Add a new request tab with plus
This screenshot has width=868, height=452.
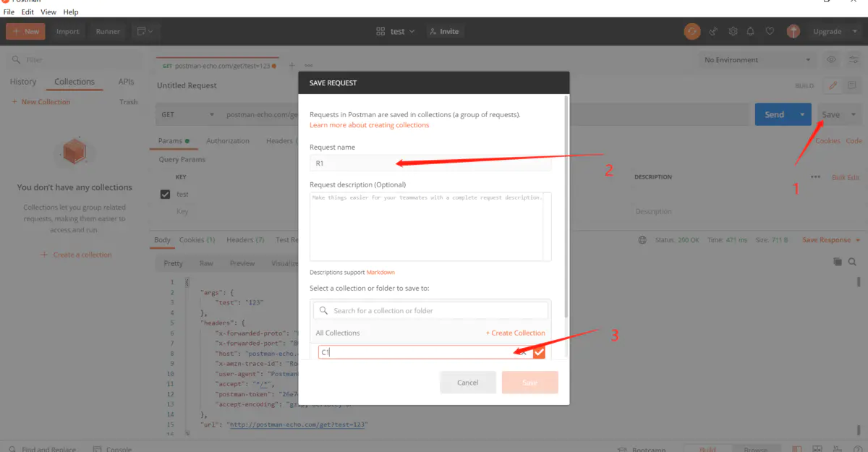[292, 66]
